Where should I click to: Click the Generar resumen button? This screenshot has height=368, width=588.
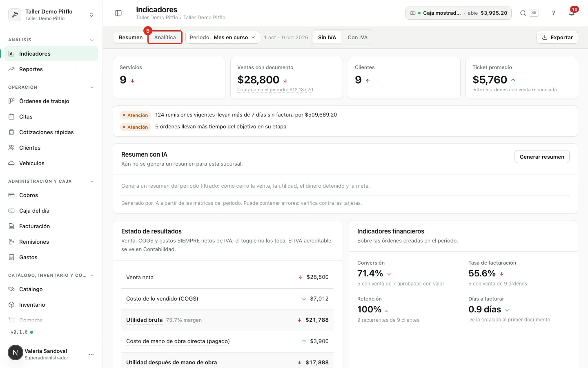click(542, 157)
